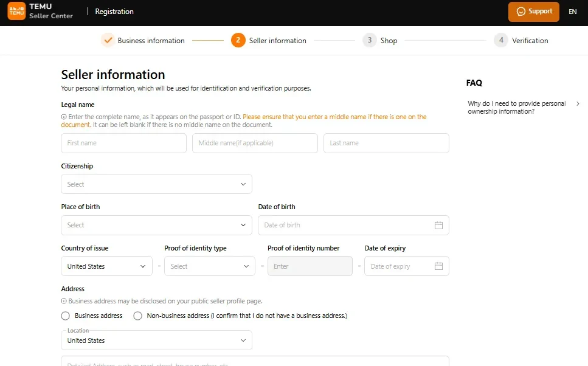This screenshot has width=588, height=366.
Task: Go to the Shop step
Action: [x=379, y=40]
